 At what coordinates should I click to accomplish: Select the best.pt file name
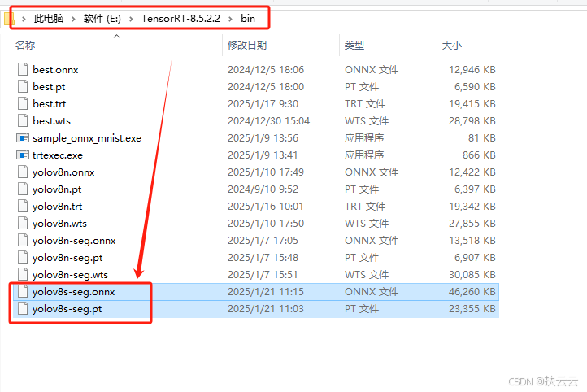(x=49, y=87)
